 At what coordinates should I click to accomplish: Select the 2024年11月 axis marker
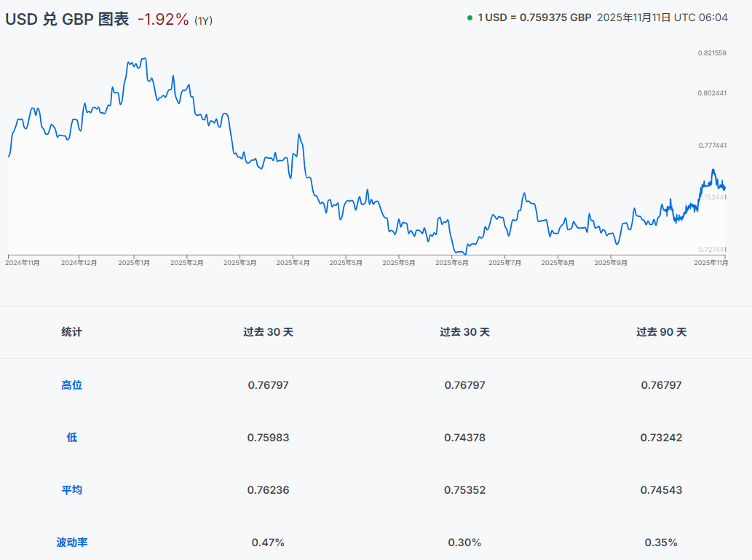tap(23, 262)
